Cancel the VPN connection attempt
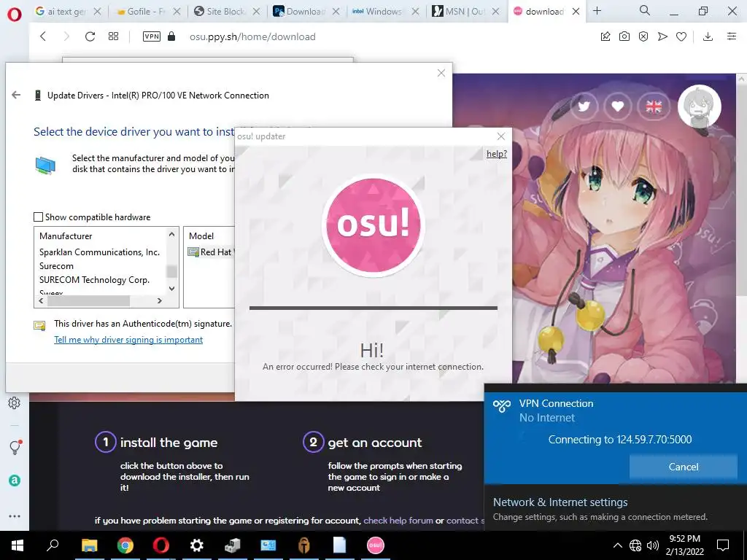The width and height of the screenshot is (747, 560). (x=683, y=467)
